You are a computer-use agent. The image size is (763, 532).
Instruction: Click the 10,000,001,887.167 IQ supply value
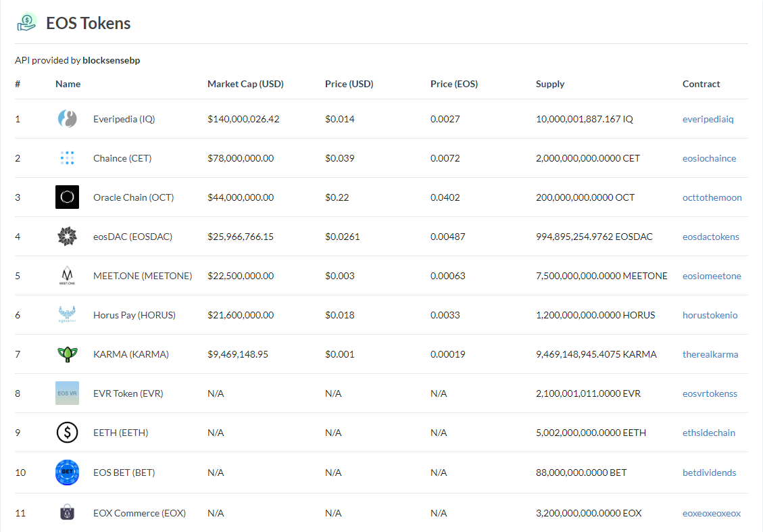pos(584,119)
